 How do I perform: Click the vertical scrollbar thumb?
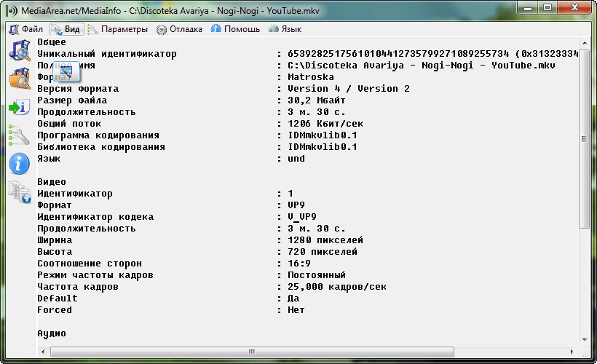pos(584,138)
